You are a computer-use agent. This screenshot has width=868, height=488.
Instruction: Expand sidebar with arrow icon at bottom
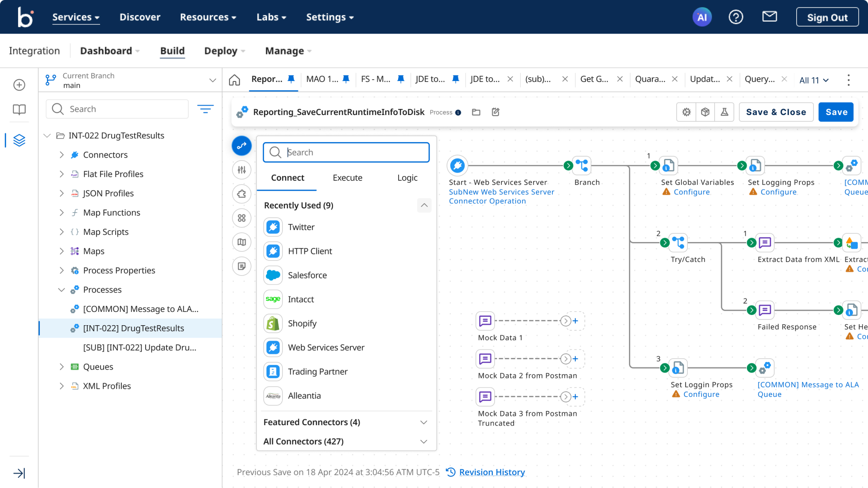pos(19,473)
